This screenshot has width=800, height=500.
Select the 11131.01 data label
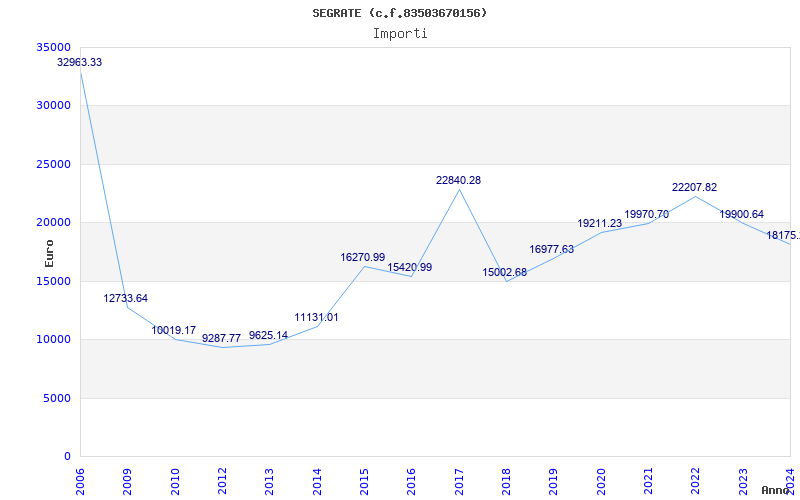[x=316, y=317]
